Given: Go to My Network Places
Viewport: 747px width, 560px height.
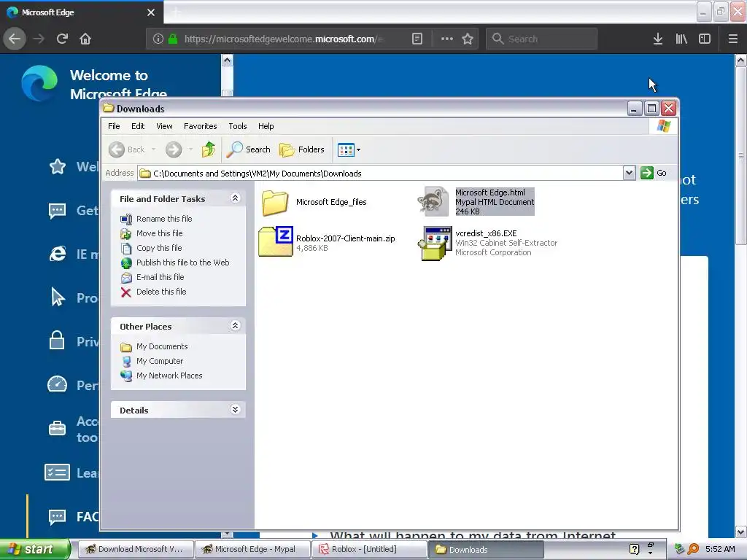Looking at the screenshot, I should [169, 376].
